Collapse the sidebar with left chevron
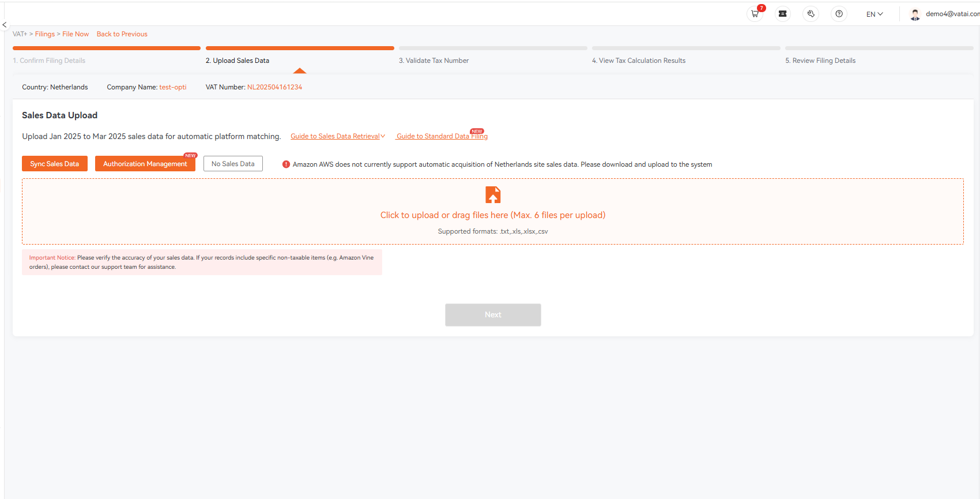The height and width of the screenshot is (499, 980). 4,25
